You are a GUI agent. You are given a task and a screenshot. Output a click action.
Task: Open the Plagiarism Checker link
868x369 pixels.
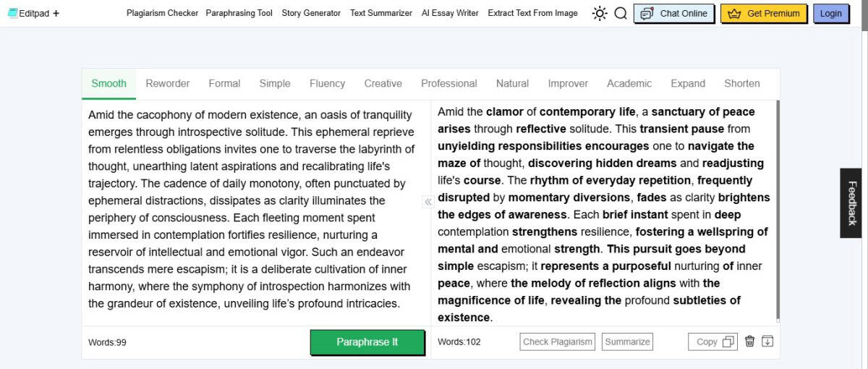[x=162, y=13]
